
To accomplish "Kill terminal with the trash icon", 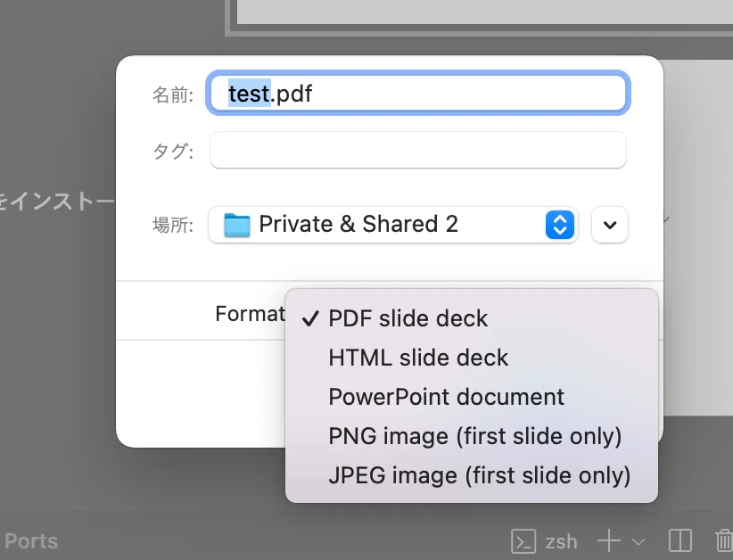I will pos(724,541).
